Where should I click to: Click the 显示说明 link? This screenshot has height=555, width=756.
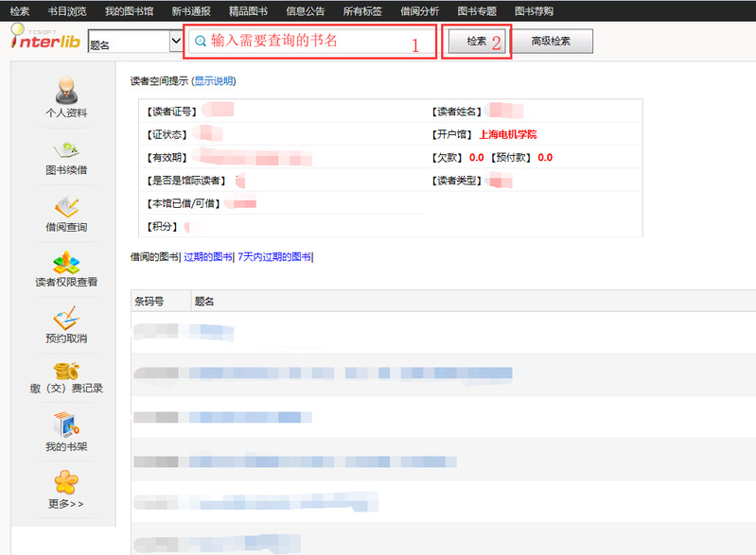click(215, 81)
